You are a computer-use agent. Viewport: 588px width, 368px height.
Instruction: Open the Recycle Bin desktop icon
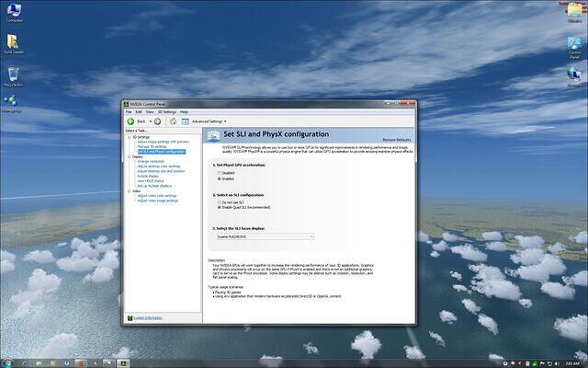13,75
